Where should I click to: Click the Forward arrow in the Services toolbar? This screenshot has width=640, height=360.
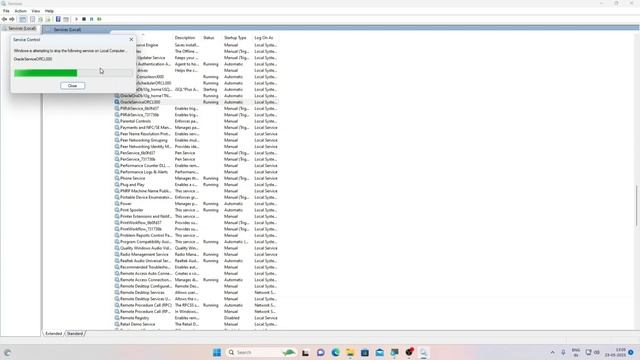click(12, 19)
